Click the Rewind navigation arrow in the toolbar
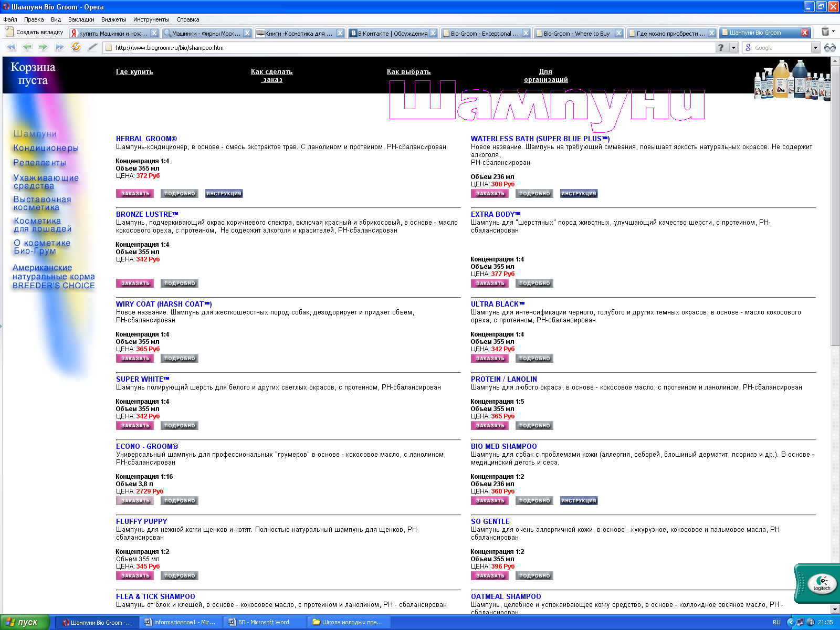The width and height of the screenshot is (840, 630). point(11,47)
